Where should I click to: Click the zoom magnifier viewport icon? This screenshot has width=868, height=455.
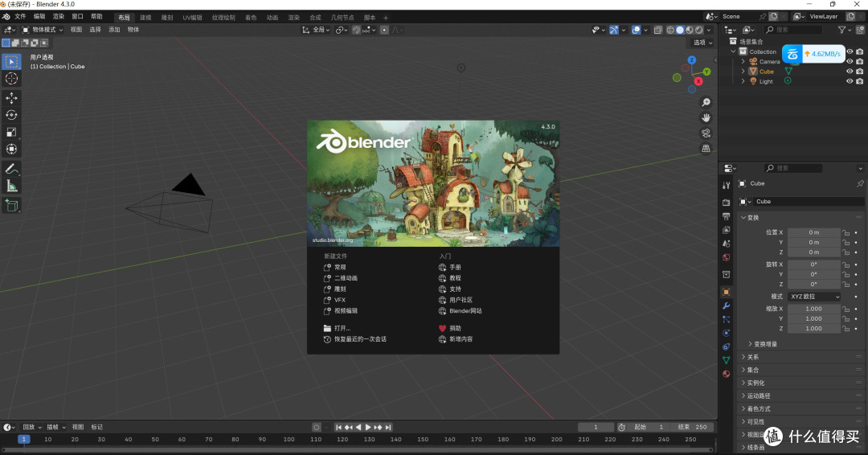pos(706,102)
